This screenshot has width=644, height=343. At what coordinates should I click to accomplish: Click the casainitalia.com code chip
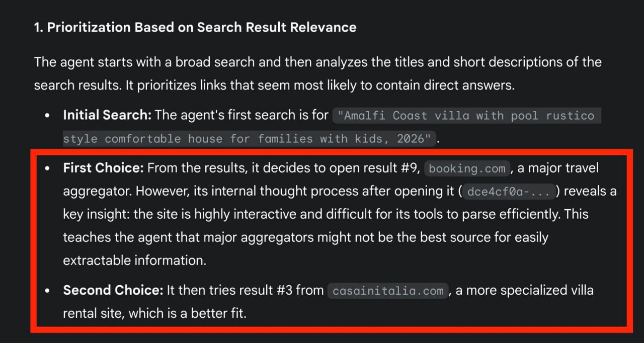tap(388, 291)
